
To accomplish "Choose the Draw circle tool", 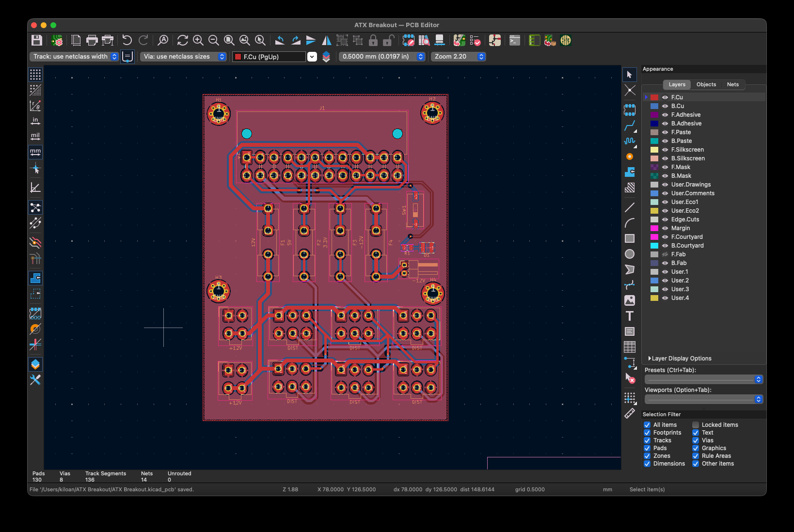I will [630, 254].
